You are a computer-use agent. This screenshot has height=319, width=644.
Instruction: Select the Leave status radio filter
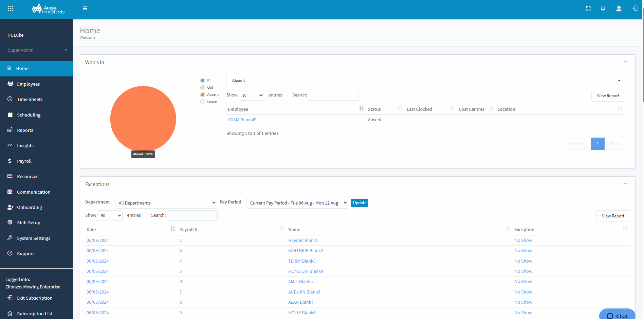point(203,101)
